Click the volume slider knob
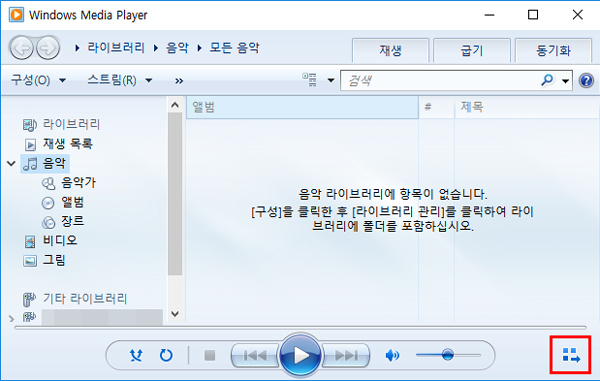The image size is (600, 381). pos(447,355)
